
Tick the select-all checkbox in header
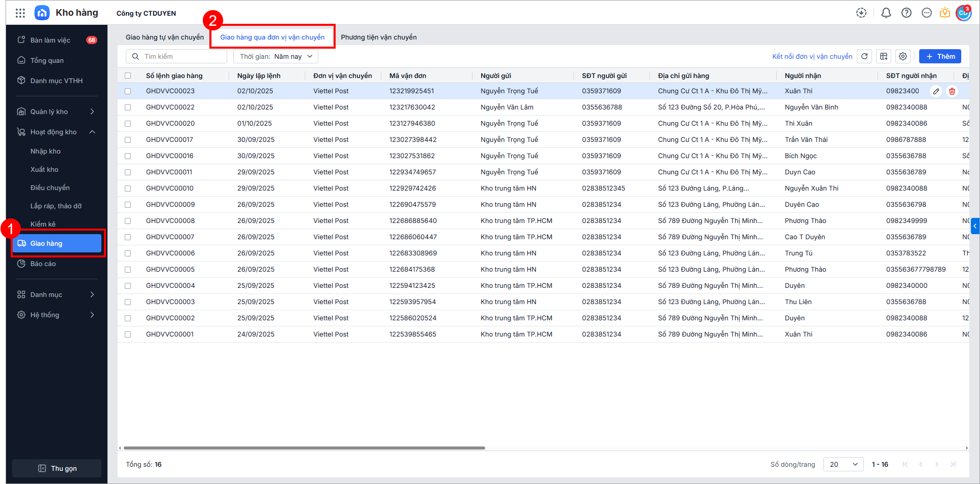coord(128,76)
